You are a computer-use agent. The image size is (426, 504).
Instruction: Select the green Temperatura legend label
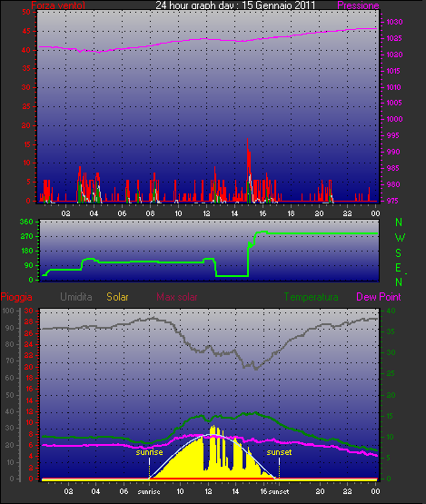pos(311,297)
